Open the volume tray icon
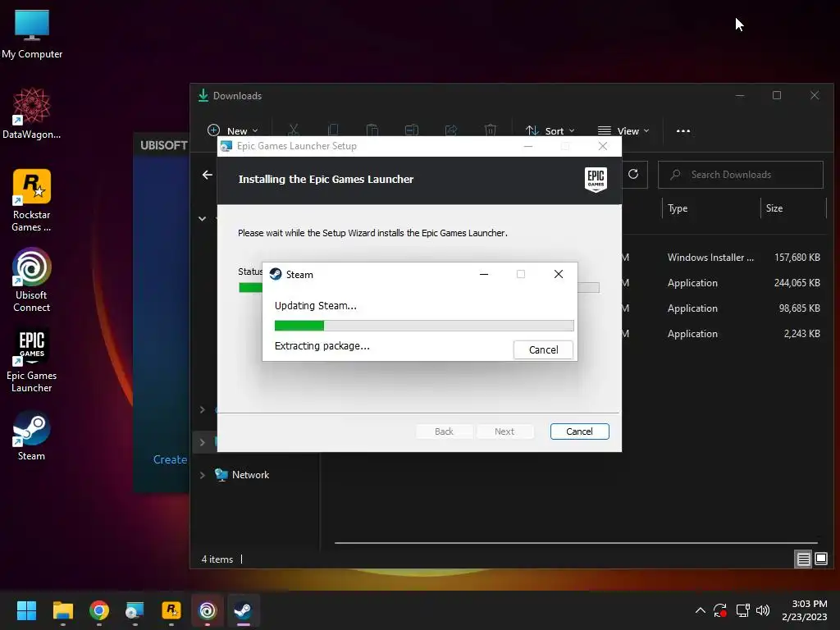 tap(763, 610)
